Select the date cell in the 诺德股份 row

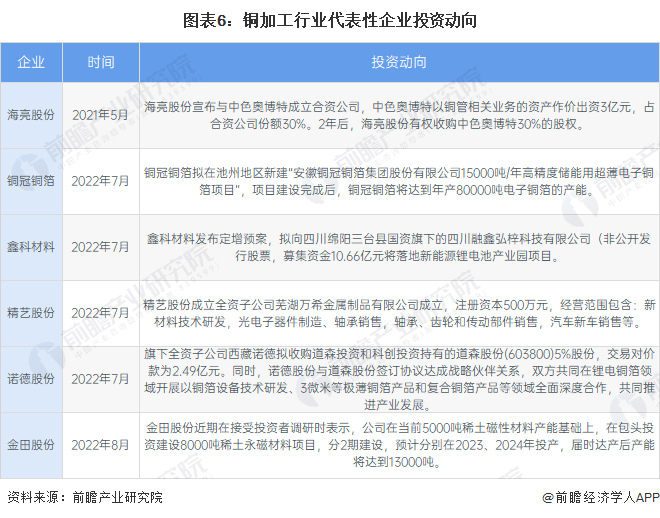(101, 379)
